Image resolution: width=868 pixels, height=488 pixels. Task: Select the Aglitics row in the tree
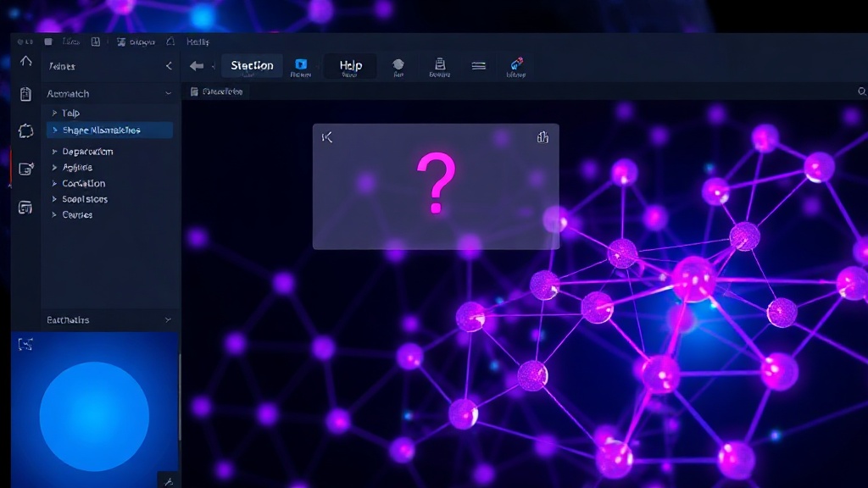click(109, 167)
